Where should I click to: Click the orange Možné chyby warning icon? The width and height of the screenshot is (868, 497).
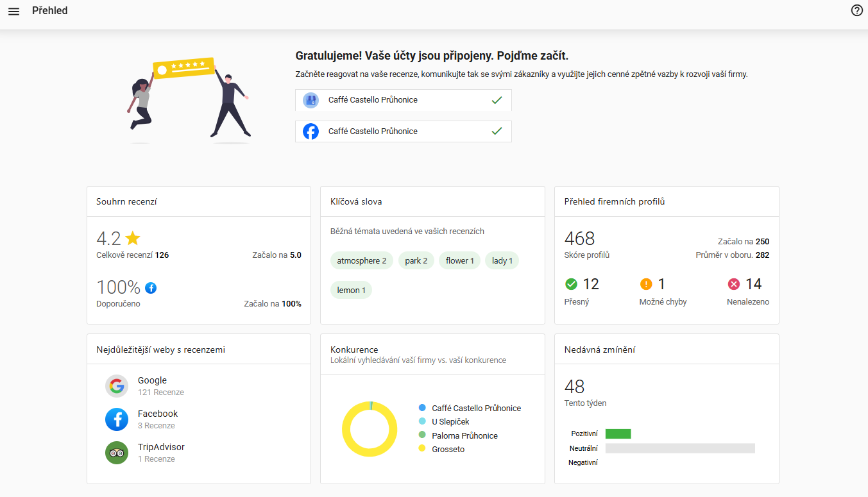646,284
